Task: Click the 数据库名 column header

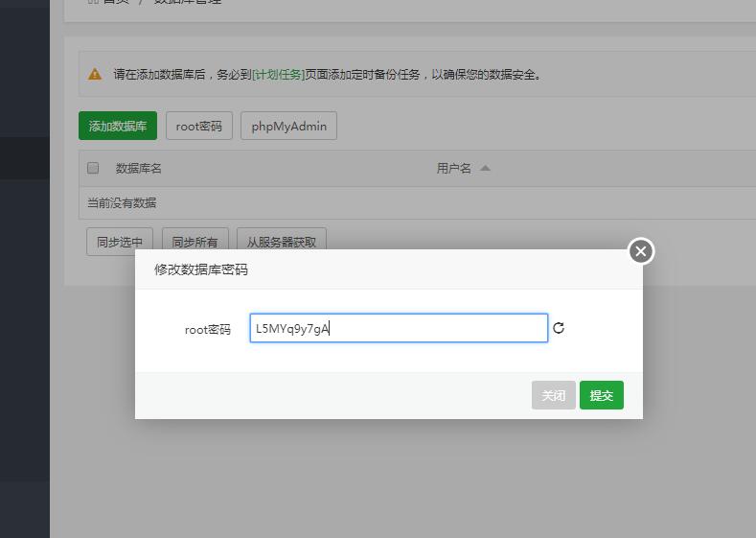Action: (139, 169)
